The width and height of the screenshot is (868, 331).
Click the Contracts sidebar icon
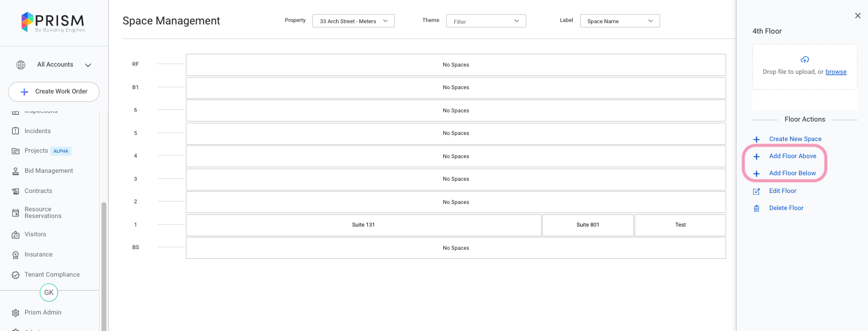(x=16, y=191)
